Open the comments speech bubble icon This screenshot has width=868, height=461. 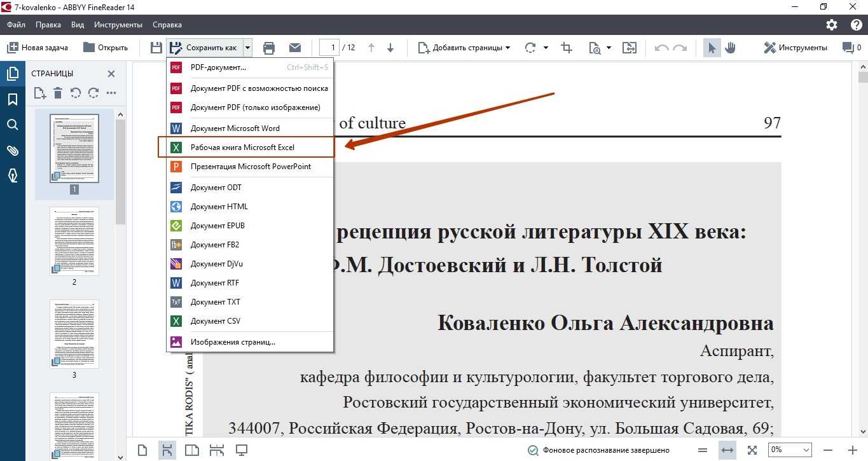pos(848,48)
